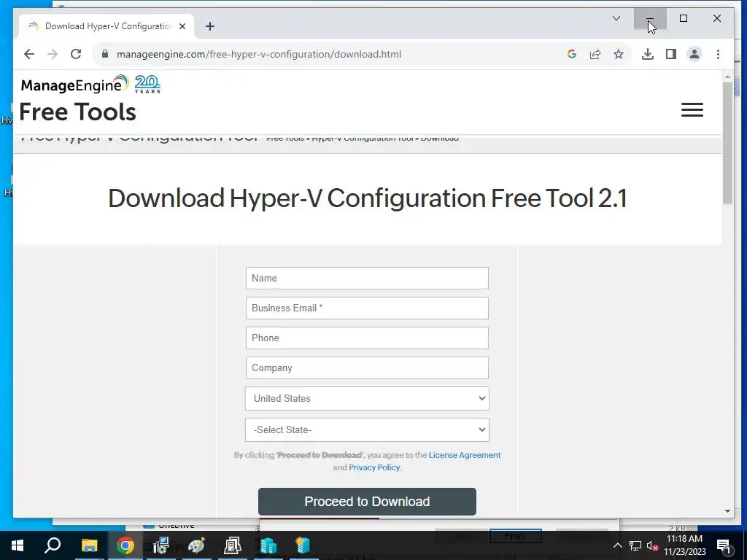Open new tab with plus button
This screenshot has width=747, height=560.
tap(210, 26)
